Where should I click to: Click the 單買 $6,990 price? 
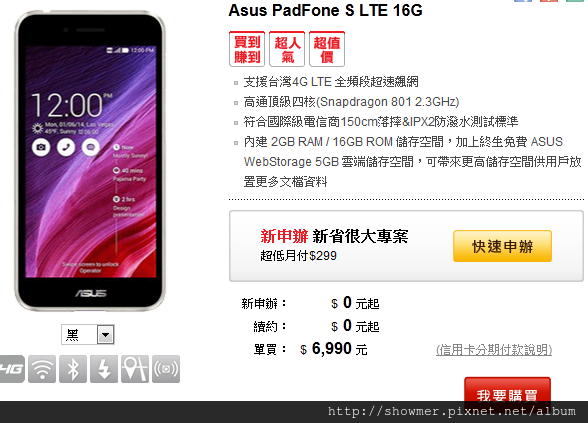[x=310, y=349]
